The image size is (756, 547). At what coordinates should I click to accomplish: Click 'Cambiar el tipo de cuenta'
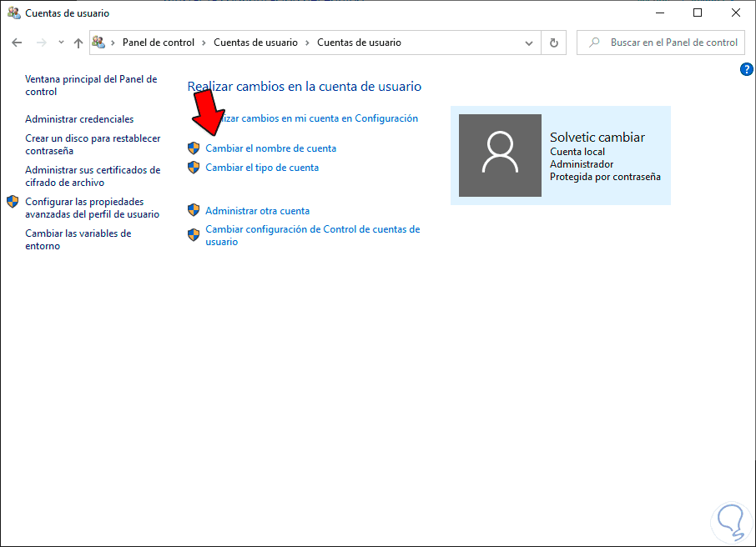click(262, 168)
